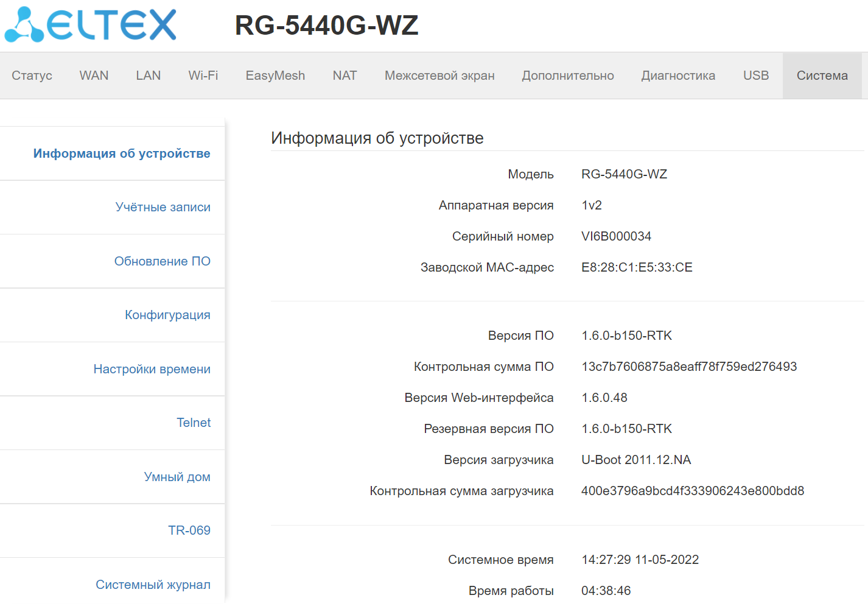Open Информация об устройстве in sidebar
This screenshot has height=609, width=868.
[x=122, y=153]
